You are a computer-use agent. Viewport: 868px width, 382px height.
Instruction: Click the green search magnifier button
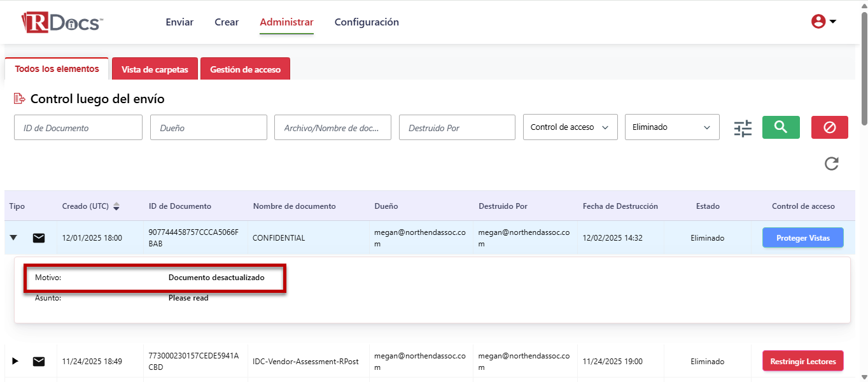click(x=781, y=127)
